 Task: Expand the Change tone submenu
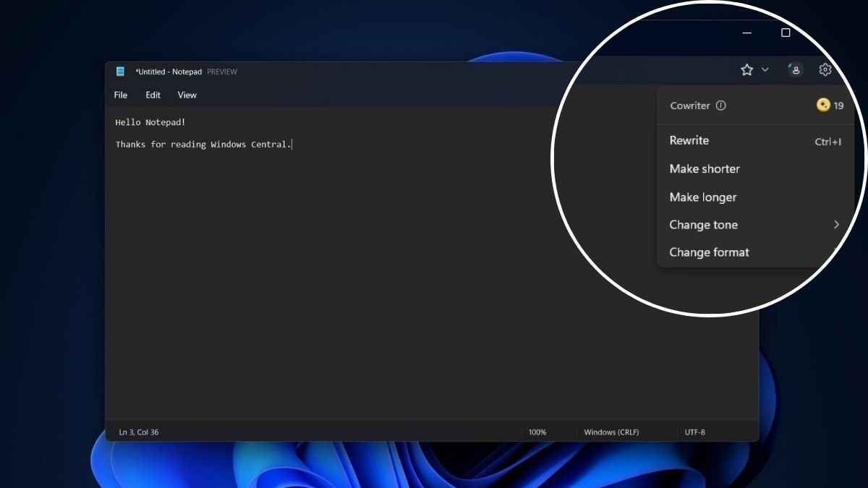point(835,225)
